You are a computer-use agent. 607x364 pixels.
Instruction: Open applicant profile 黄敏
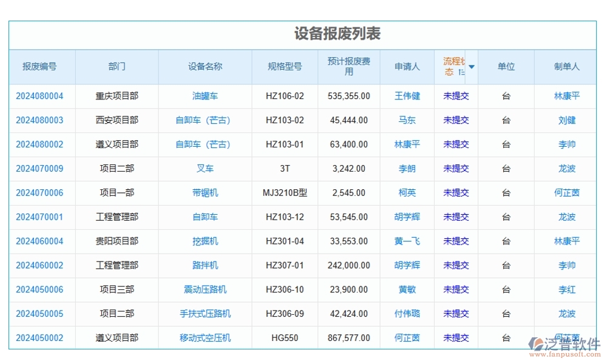coord(407,289)
